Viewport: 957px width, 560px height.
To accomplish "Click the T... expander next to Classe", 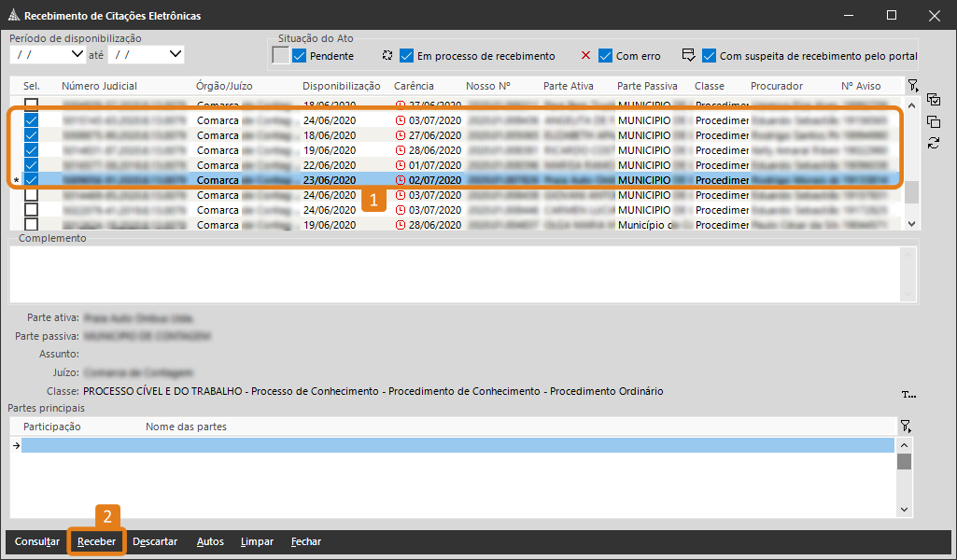I will [x=910, y=394].
